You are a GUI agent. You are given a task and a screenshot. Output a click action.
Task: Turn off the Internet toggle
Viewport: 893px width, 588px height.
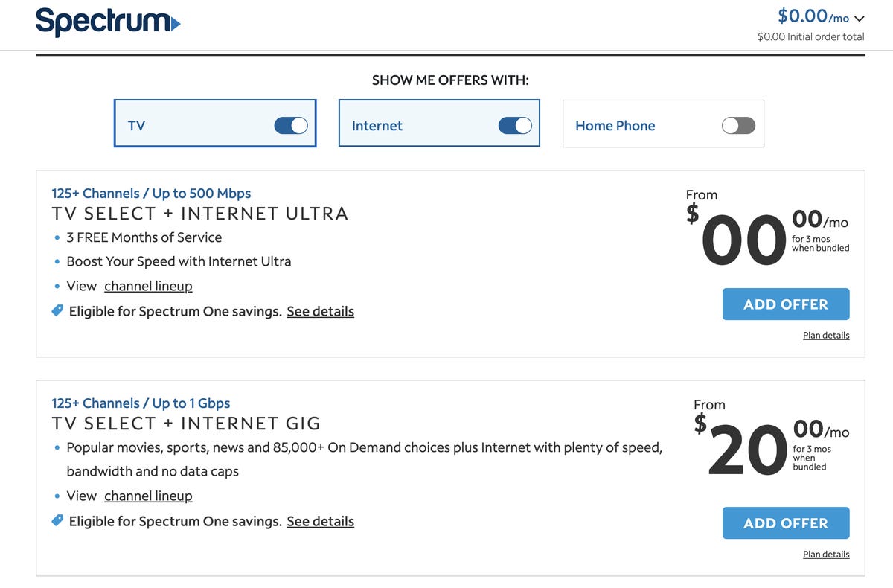tap(515, 125)
